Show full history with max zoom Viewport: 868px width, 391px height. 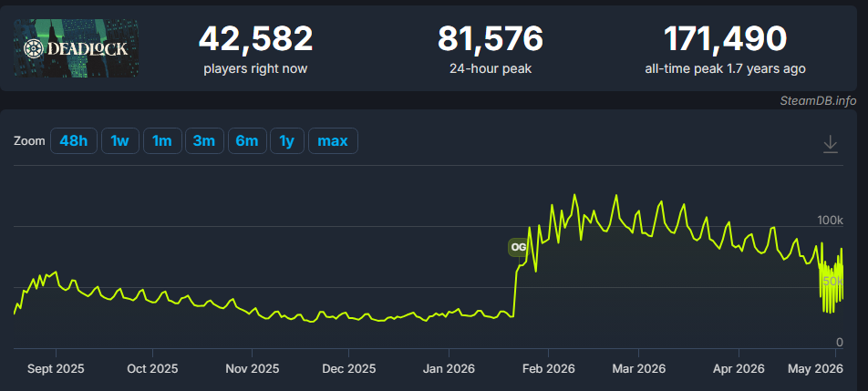point(333,140)
